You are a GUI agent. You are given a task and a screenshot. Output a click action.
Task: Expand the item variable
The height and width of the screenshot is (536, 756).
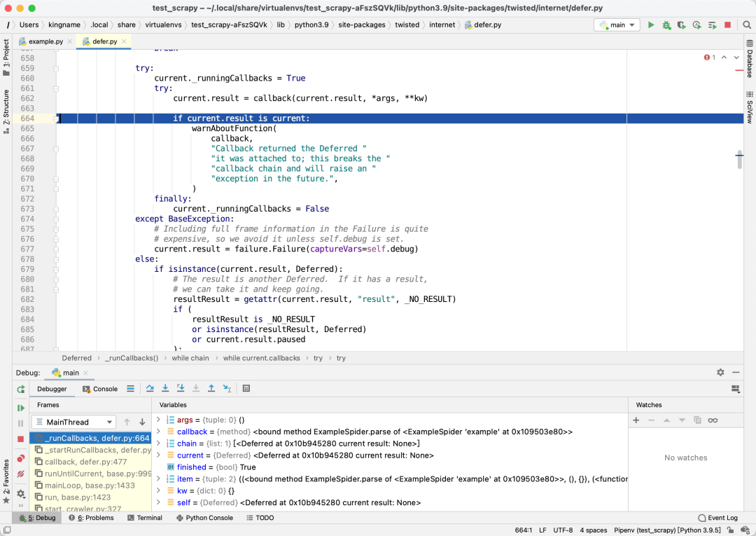pyautogui.click(x=158, y=479)
